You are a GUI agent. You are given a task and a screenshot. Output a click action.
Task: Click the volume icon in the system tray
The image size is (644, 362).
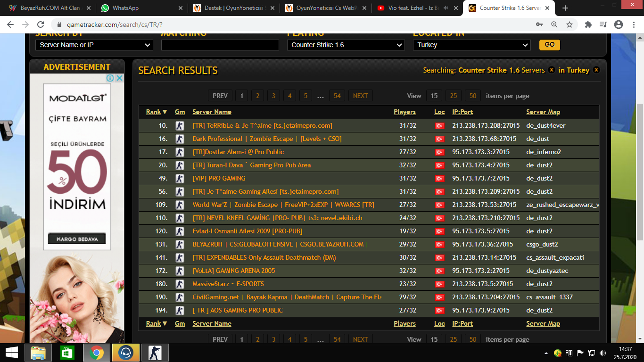pos(603,353)
